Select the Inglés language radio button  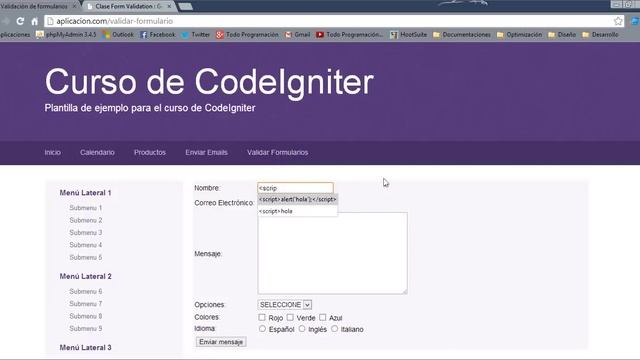coord(302,329)
